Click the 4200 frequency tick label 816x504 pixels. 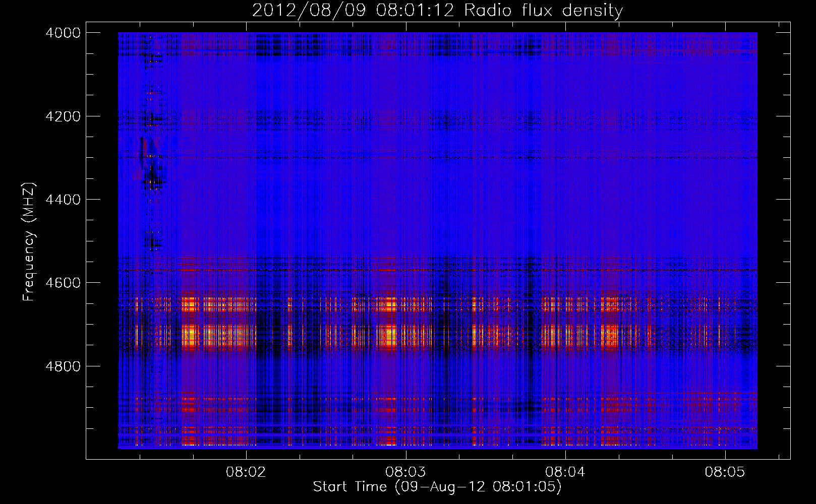63,116
